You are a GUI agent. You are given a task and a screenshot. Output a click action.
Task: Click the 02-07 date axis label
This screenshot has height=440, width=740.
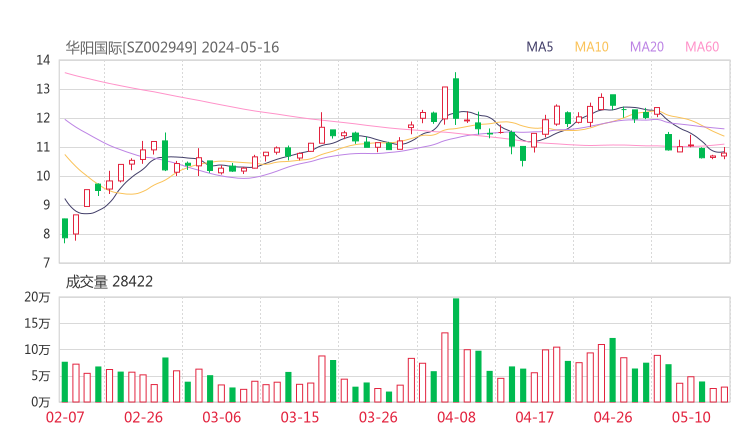coord(65,417)
